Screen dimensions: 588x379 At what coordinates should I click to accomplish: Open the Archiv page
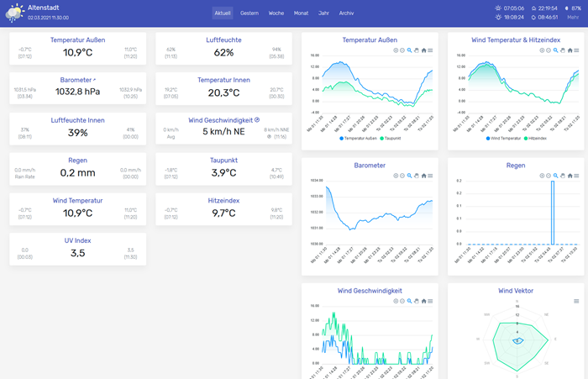point(346,13)
